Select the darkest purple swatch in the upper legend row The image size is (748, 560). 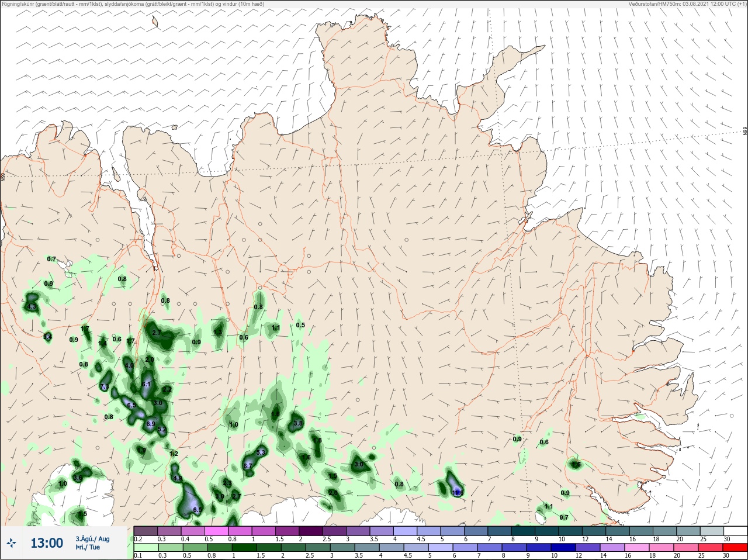point(311,531)
